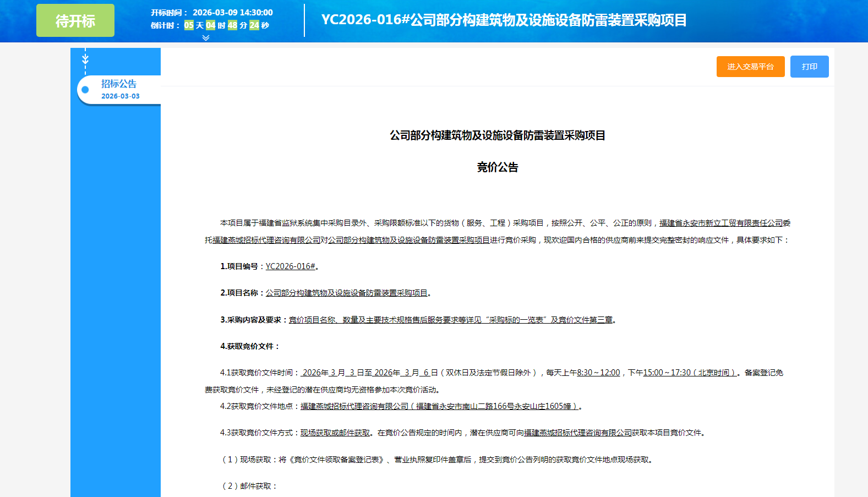Screen dimensions: 868x497
Task: Click underlined project number YC2026-016# in item 1
Action: pos(290,266)
